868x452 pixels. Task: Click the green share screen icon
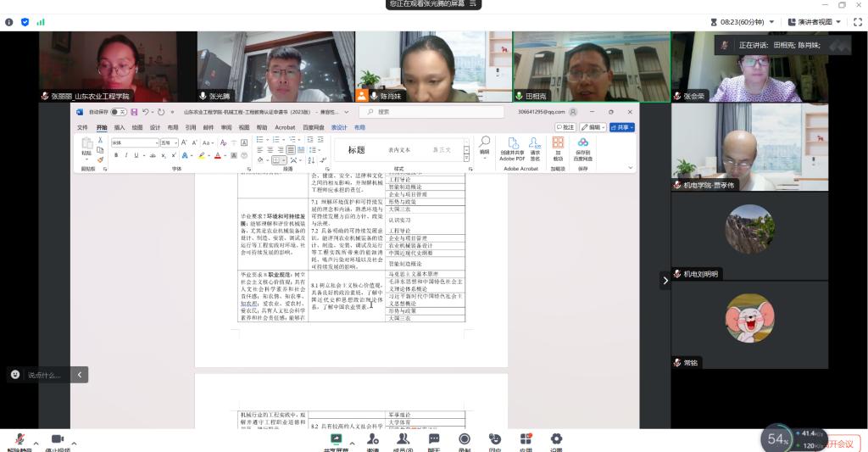pyautogui.click(x=337, y=439)
